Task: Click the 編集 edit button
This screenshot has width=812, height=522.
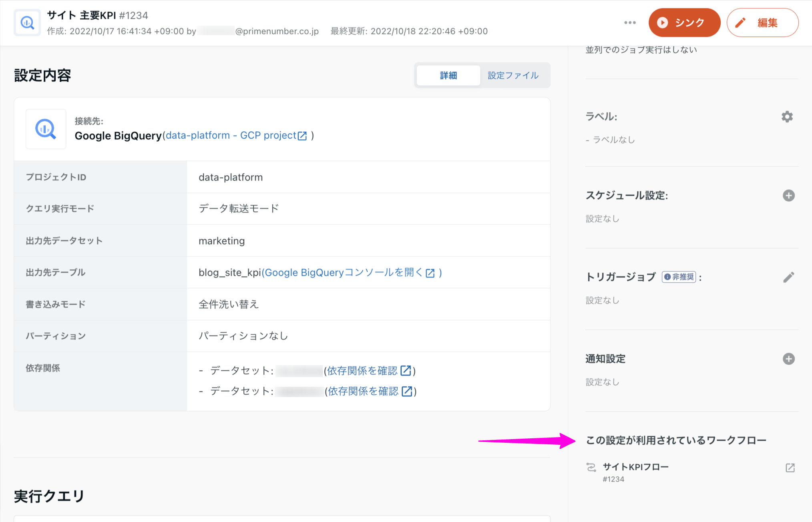Action: [762, 23]
